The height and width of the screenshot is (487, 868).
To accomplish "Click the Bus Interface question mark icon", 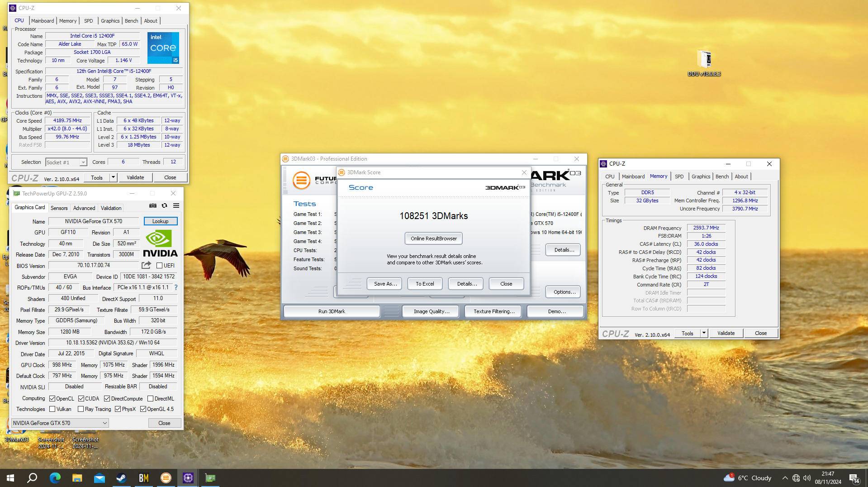I will [176, 287].
